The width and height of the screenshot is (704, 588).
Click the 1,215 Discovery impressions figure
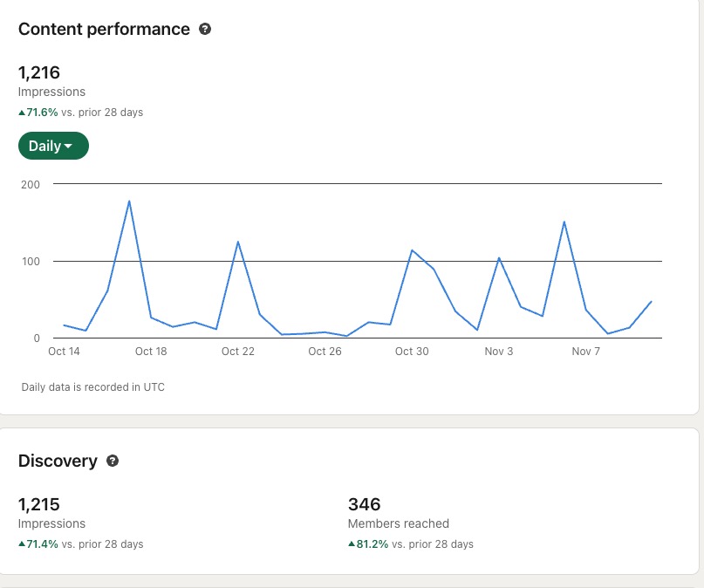coord(39,504)
